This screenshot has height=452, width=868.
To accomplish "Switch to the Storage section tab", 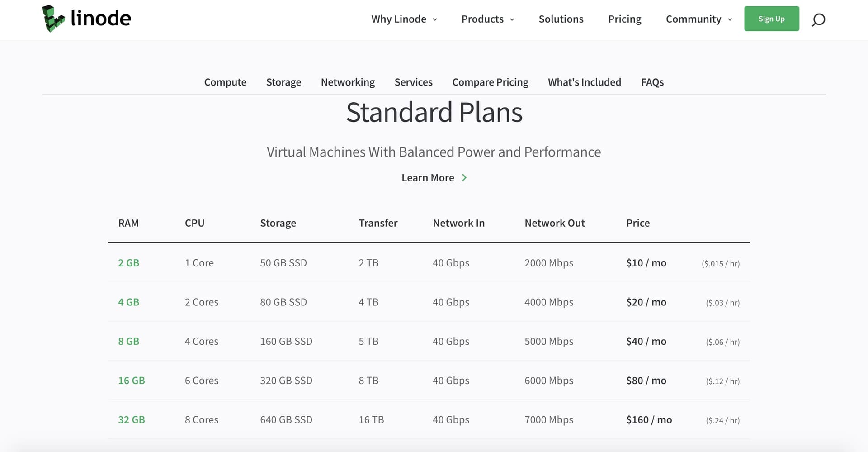I will (x=283, y=82).
